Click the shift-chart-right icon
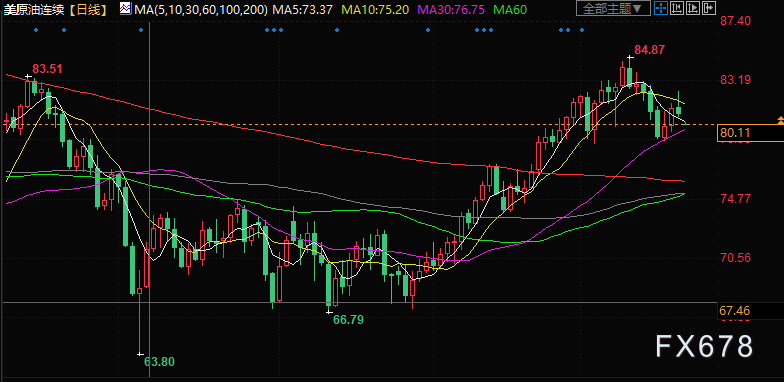Viewport: 784px width, 382px height. [x=709, y=8]
